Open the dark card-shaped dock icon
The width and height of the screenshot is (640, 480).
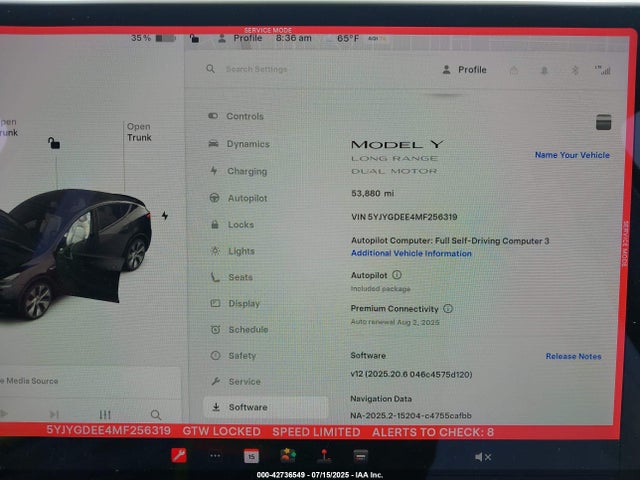pyautogui.click(x=361, y=456)
